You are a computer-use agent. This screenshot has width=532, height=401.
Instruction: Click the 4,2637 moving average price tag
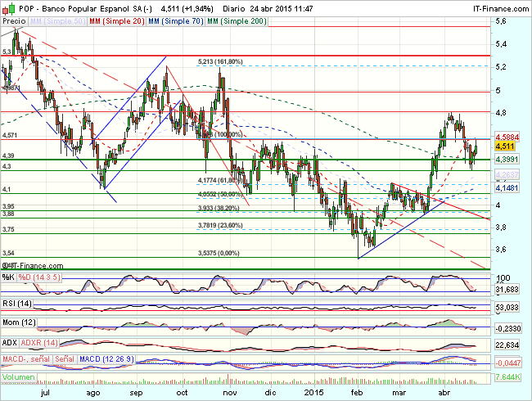point(507,174)
